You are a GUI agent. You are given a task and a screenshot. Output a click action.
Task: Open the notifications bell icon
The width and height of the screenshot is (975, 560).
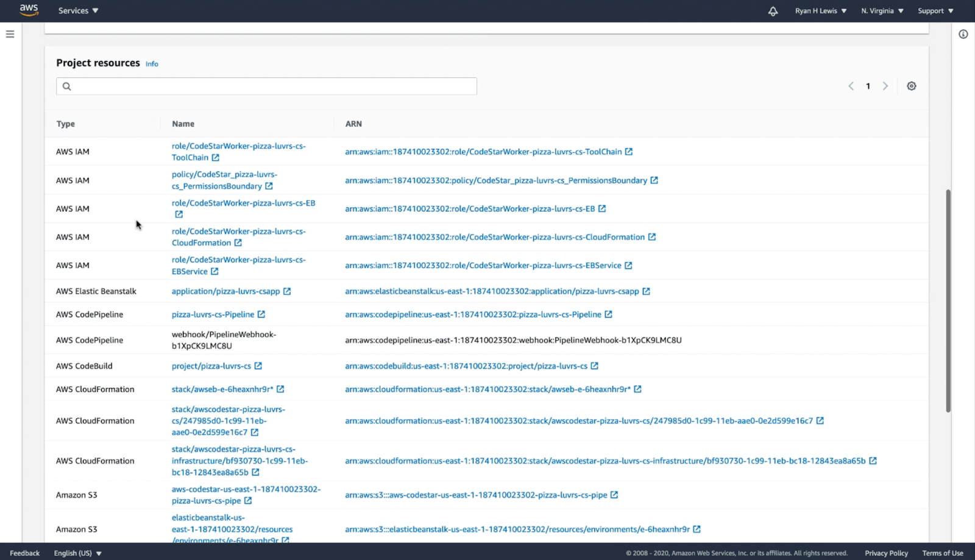[773, 11]
